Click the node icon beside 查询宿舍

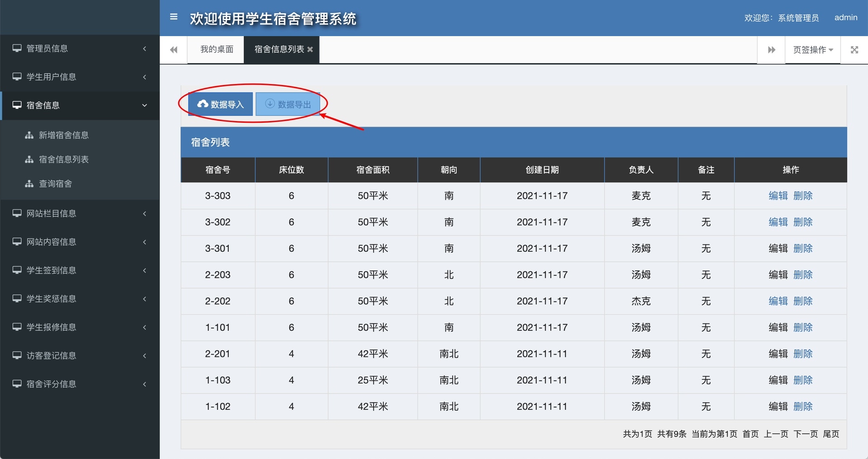tap(29, 183)
